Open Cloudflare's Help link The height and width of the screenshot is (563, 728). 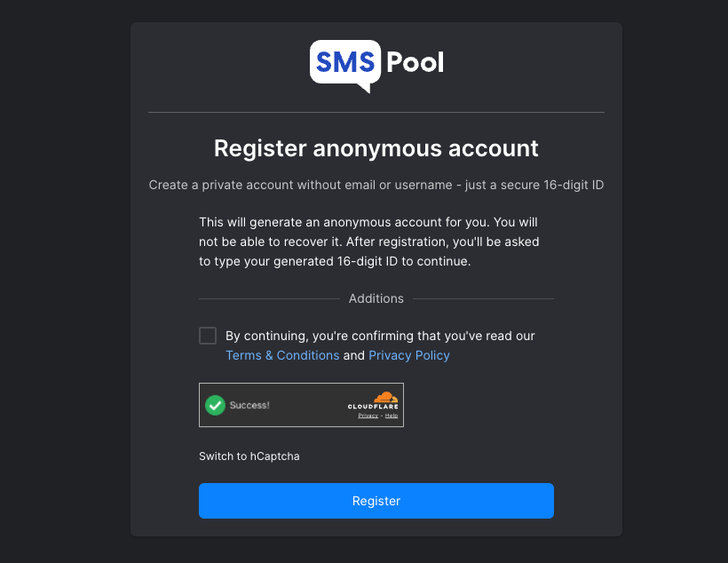click(x=392, y=416)
